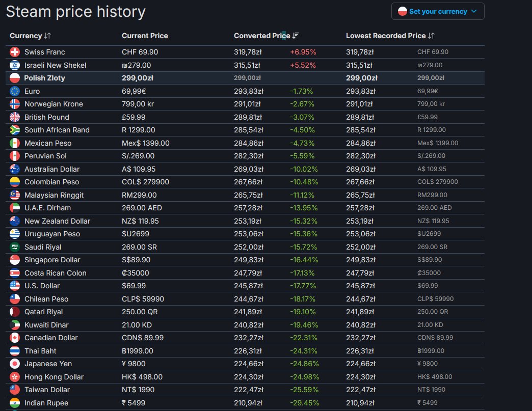Click the -17.77% U.S. Dollar difference
The width and height of the screenshot is (532, 411).
pyautogui.click(x=303, y=286)
